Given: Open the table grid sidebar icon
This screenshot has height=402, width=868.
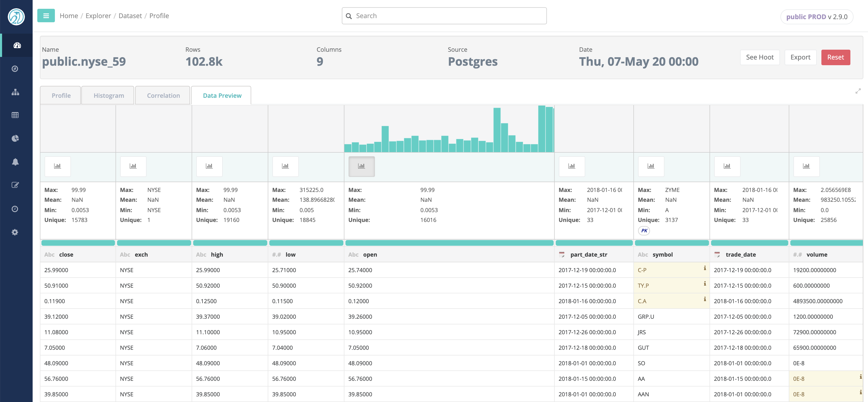Looking at the screenshot, I should (x=15, y=115).
